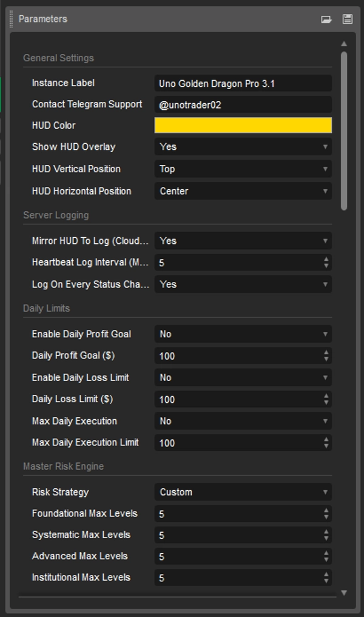Click the Enable Daily Loss Limit label
Image resolution: width=364 pixels, height=617 pixels.
pos(80,377)
